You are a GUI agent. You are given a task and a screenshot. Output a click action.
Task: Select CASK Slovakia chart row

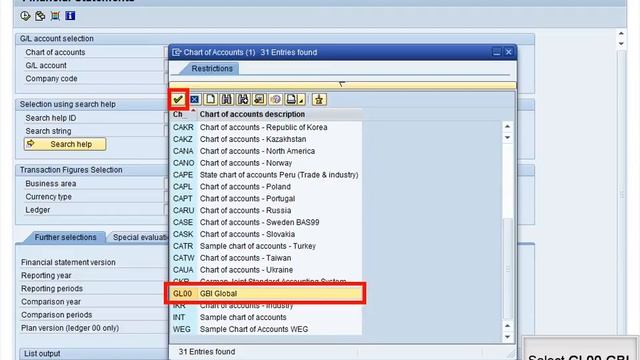(266, 234)
